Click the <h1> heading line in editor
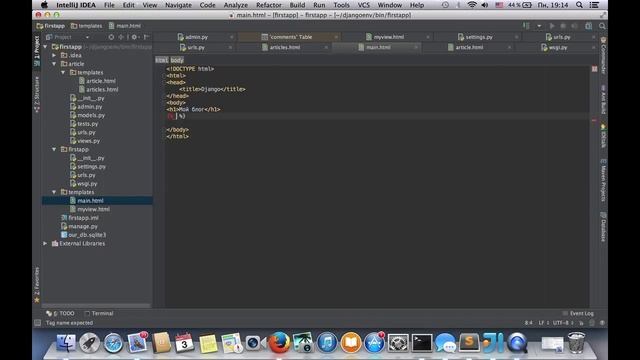This screenshot has height=360, width=640. [x=193, y=109]
